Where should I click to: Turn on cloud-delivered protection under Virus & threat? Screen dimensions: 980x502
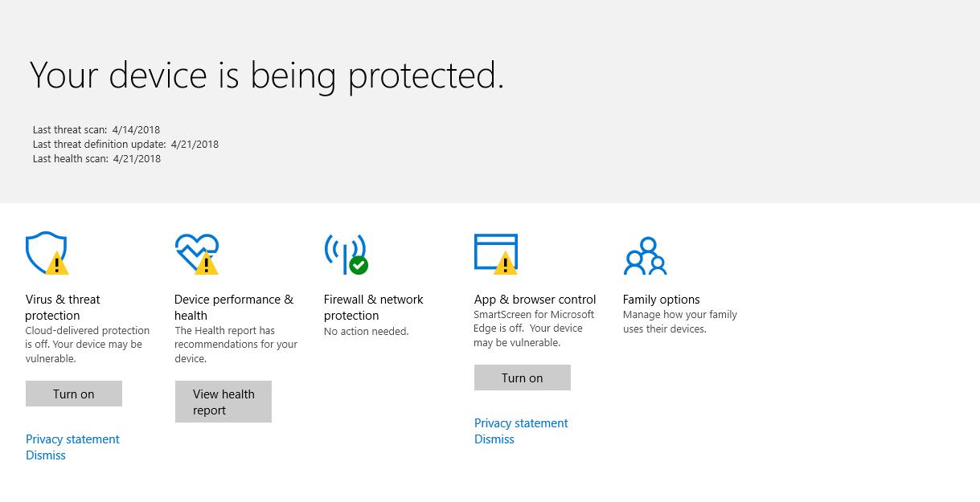pos(74,394)
